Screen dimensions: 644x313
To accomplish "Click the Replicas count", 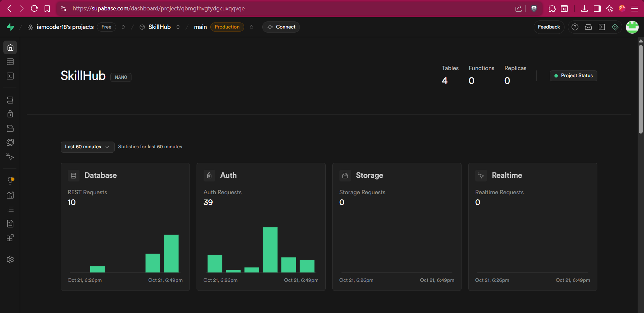I will point(507,81).
